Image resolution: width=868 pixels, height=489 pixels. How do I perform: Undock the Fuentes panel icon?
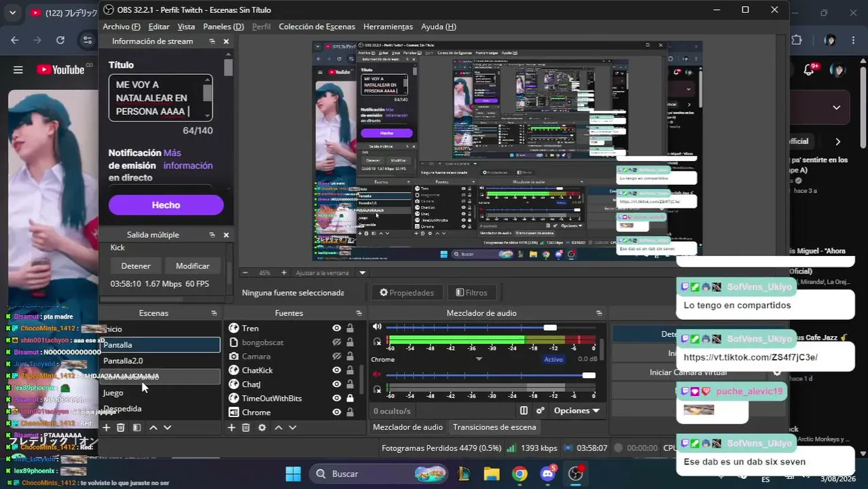359,313
